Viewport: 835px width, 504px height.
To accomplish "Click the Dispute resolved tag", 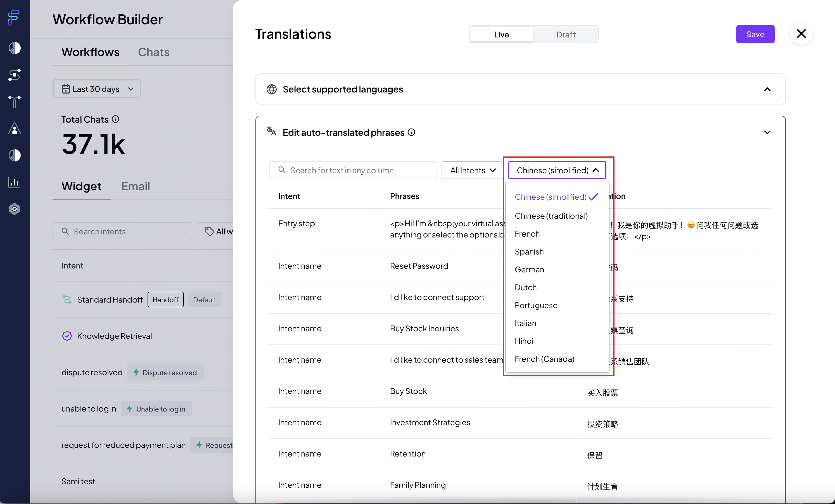I will (165, 373).
